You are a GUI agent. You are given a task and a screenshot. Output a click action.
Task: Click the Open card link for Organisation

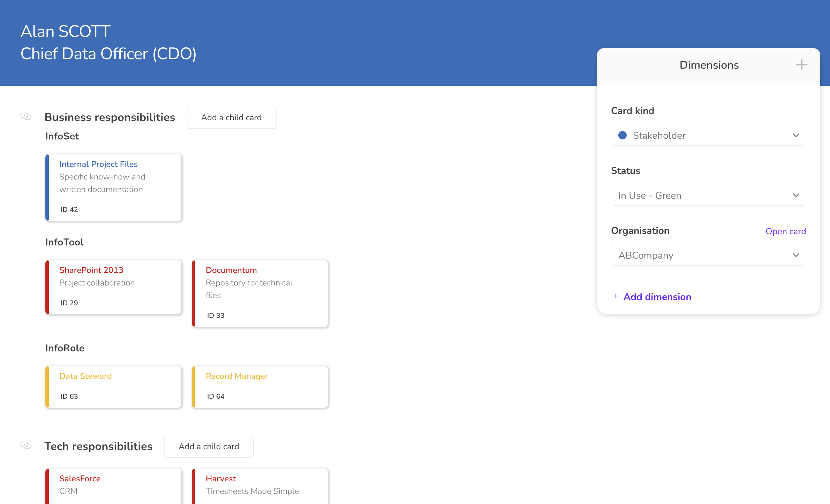coord(785,231)
